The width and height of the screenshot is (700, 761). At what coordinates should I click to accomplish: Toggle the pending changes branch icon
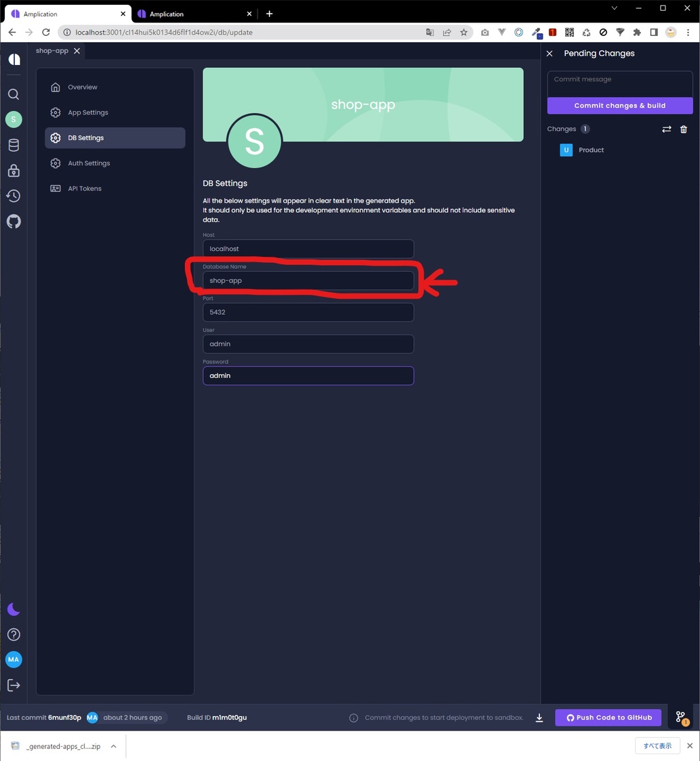(680, 718)
